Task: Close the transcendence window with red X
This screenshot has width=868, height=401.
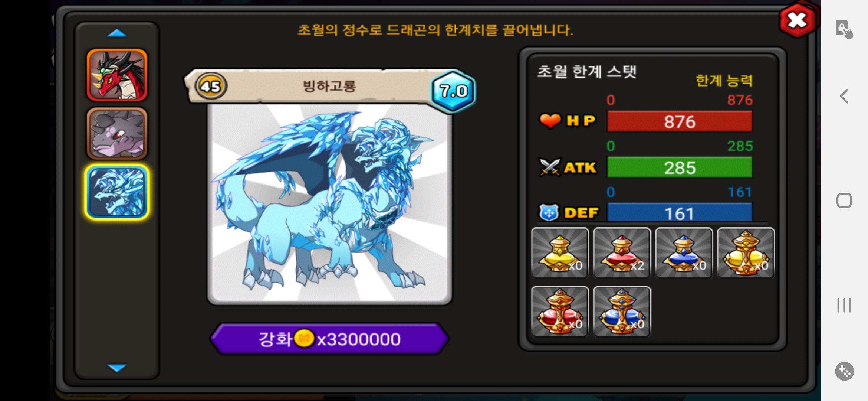Action: pos(797,20)
